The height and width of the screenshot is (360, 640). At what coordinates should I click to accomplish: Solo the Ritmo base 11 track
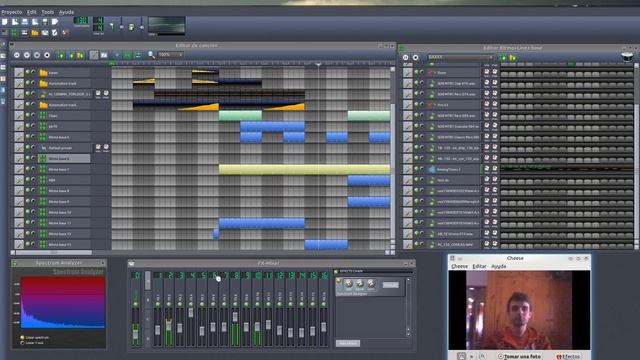pos(33,223)
